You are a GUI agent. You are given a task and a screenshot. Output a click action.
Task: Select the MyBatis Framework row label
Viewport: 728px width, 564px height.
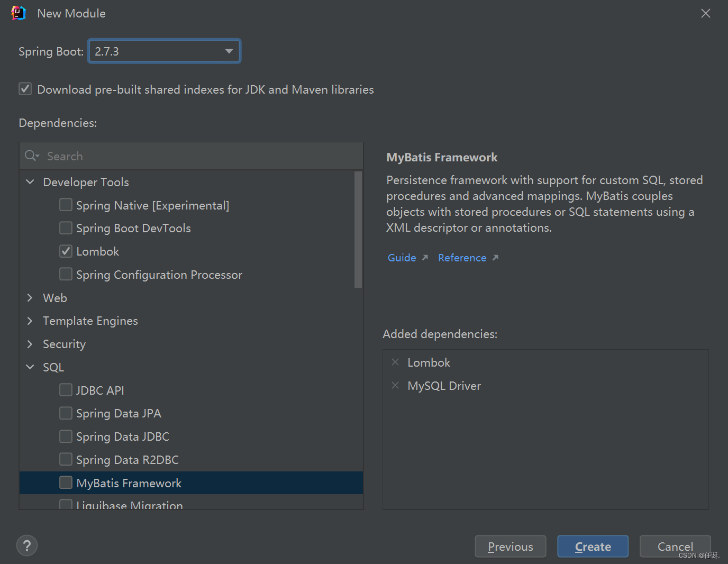pyautogui.click(x=129, y=483)
